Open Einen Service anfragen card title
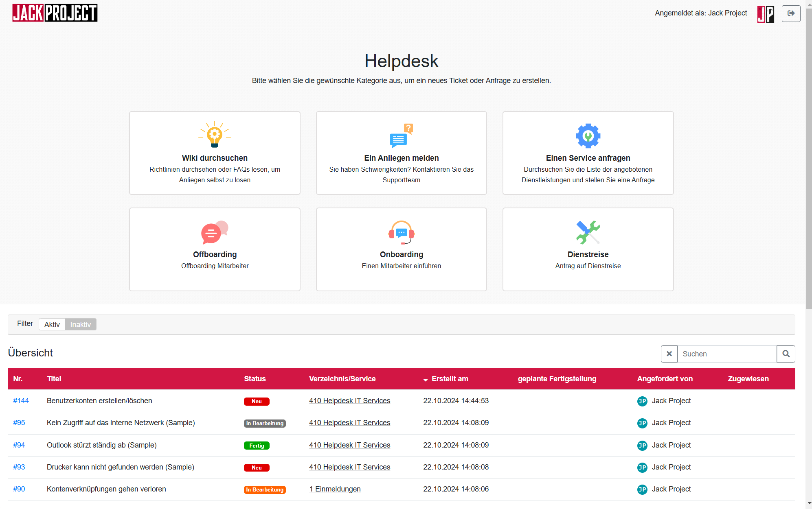 coord(588,158)
